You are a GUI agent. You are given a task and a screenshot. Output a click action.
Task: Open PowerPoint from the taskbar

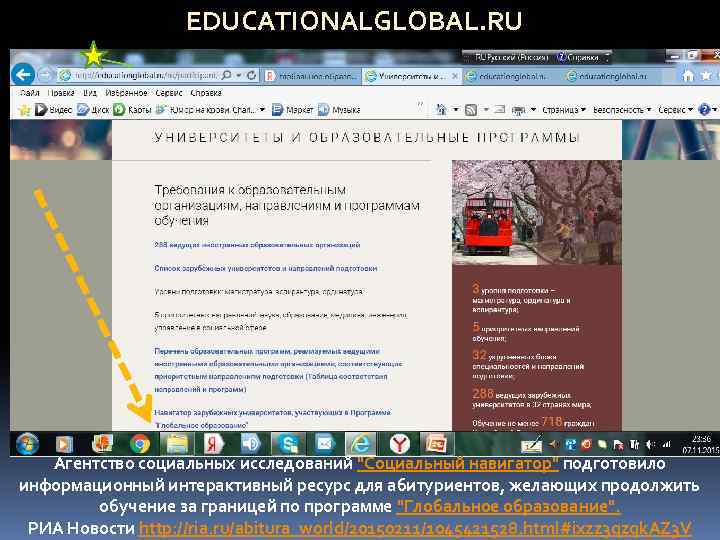pos(436,444)
